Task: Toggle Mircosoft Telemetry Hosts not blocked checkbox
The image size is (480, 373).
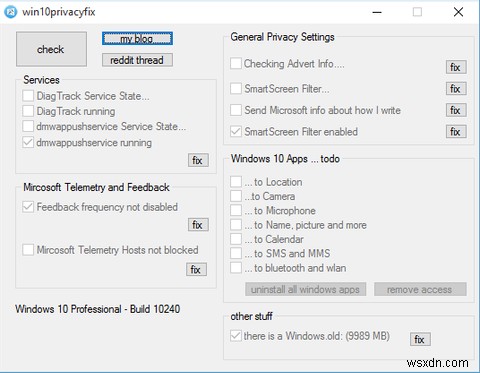Action: point(28,250)
